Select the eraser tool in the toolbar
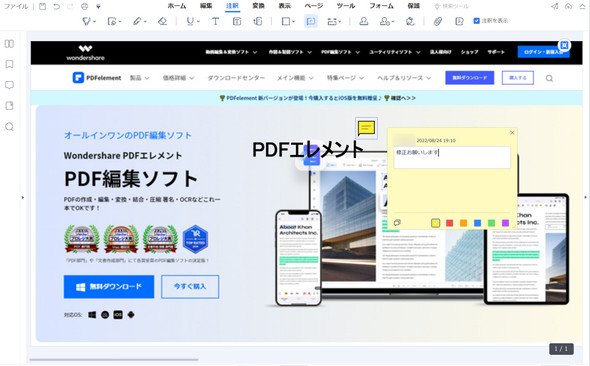Screen dimensions: 590x366 163,21
